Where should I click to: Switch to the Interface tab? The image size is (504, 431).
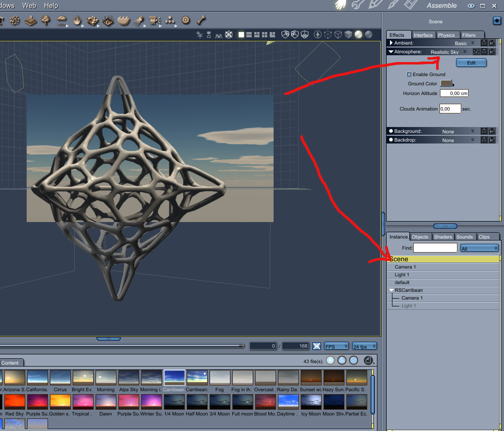pos(423,35)
